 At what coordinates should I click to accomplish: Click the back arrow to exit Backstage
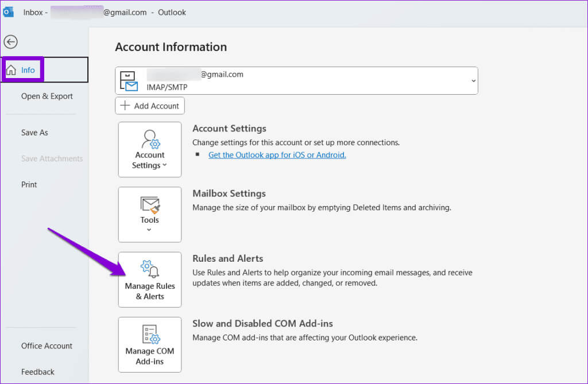(10, 41)
